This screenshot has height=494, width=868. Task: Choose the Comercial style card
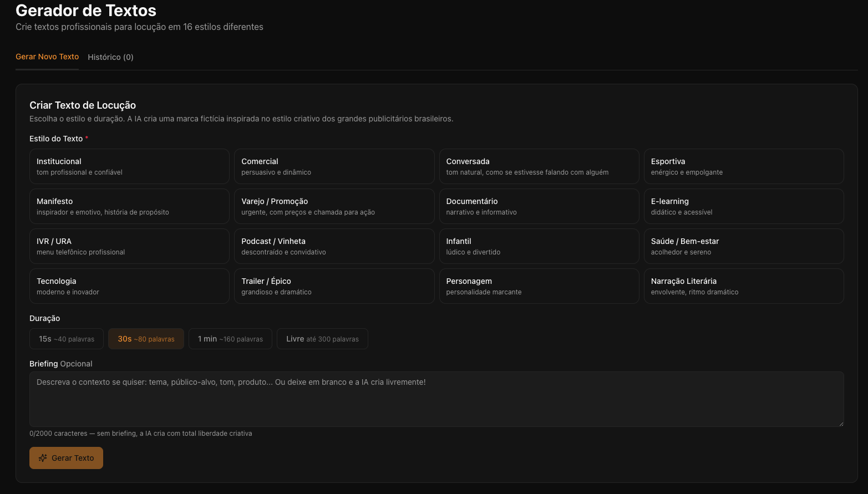tap(334, 166)
